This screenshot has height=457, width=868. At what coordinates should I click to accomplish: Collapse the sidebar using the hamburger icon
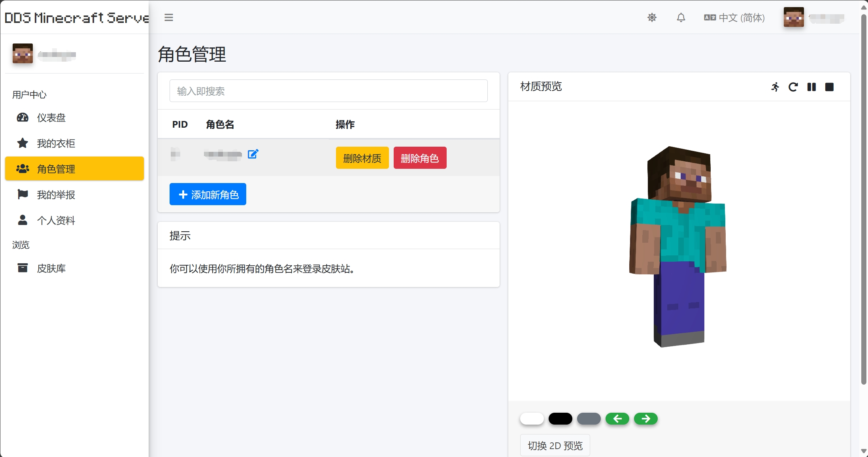pos(169,17)
